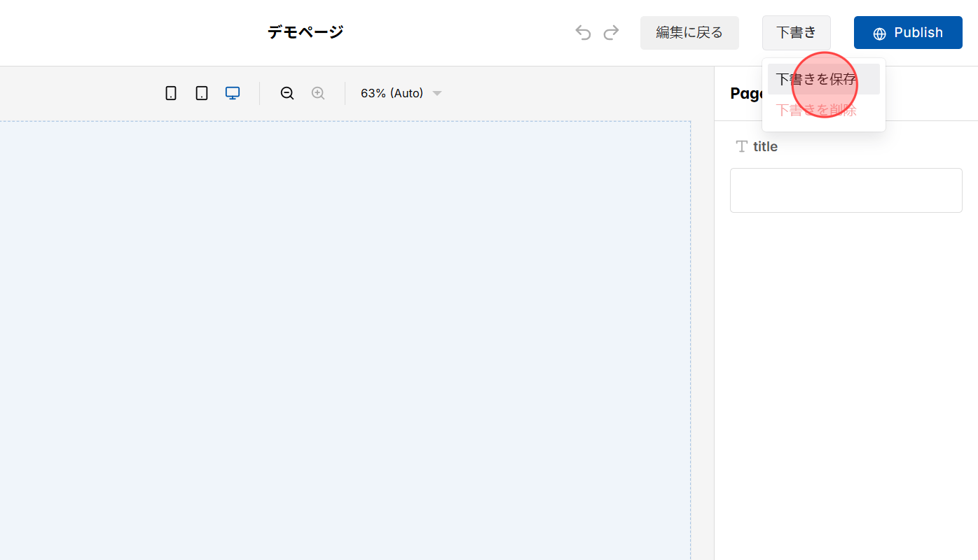Open the 下書き dropdown menu
The image size is (978, 560).
pos(796,32)
